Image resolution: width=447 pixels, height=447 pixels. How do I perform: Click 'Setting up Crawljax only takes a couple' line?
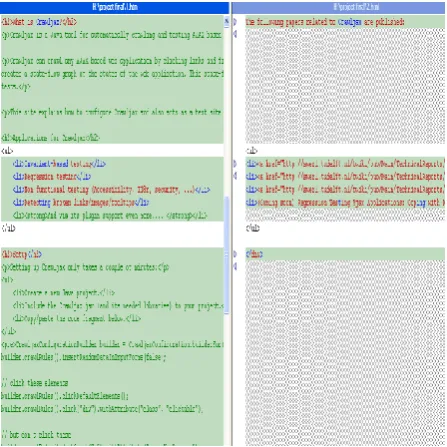click(85, 267)
